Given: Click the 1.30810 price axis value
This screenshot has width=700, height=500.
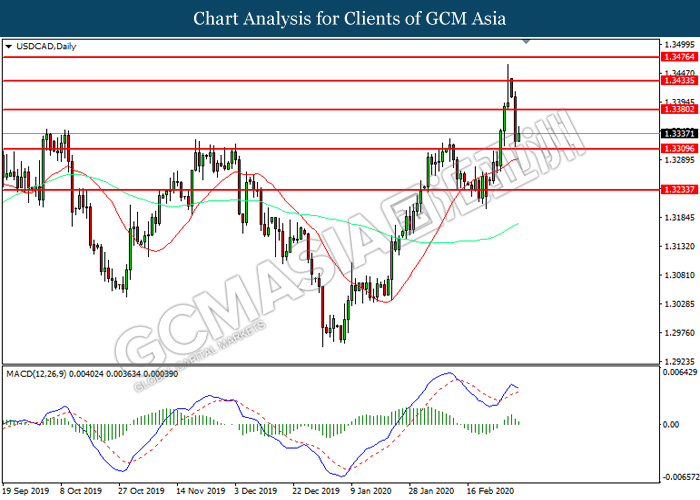Looking at the screenshot, I should 679,275.
